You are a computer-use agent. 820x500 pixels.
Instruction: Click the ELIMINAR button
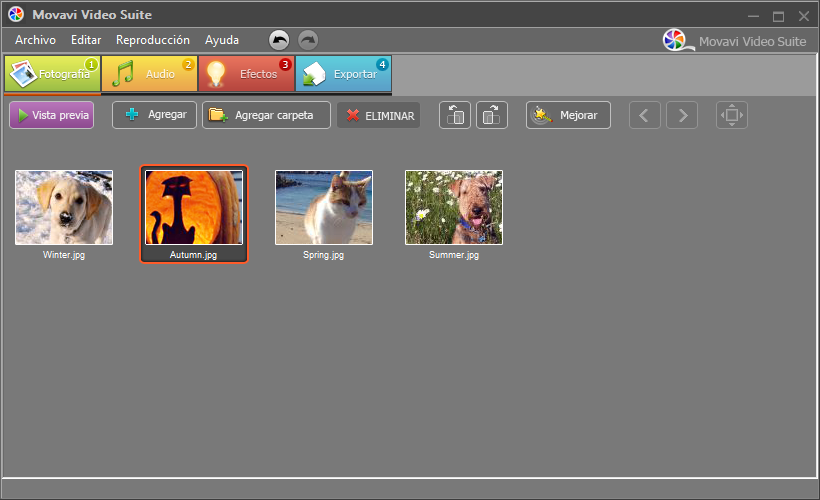(379, 116)
